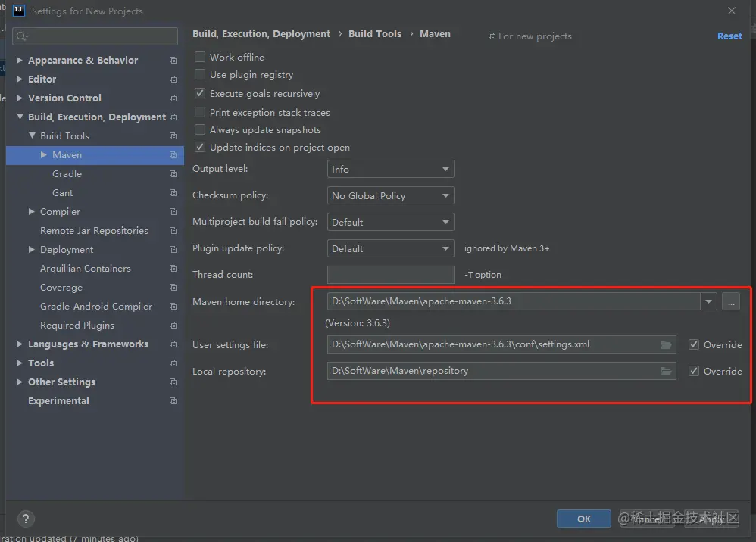Uncheck Execute goals recursively
Viewport: 756px width, 542px height.
[x=200, y=93]
